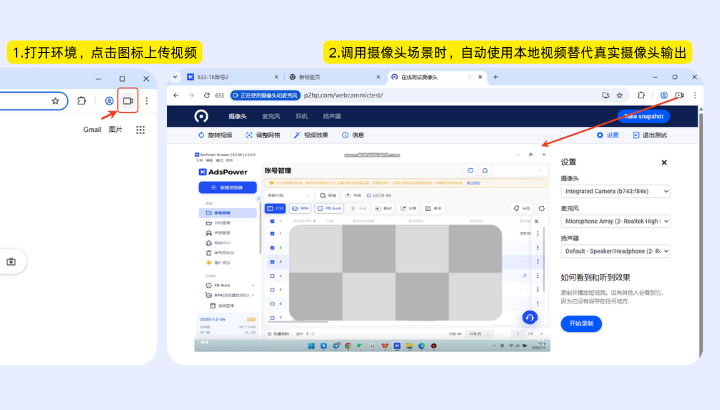720x410 pixels.
Task: Select the 扬声器 navigation tab
Action: pyautogui.click(x=332, y=117)
